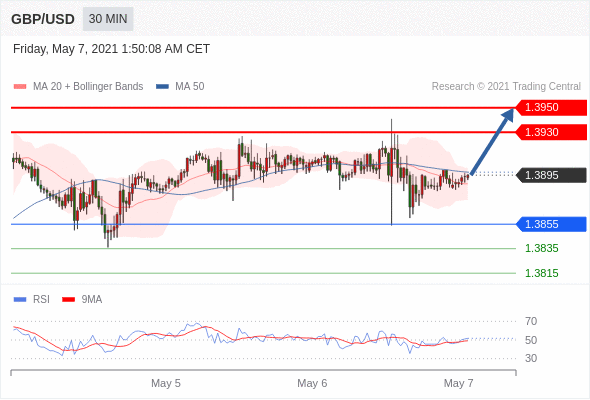Image resolution: width=590 pixels, height=400 pixels.
Task: Click the RSI 30 level label
Action: pos(531,358)
